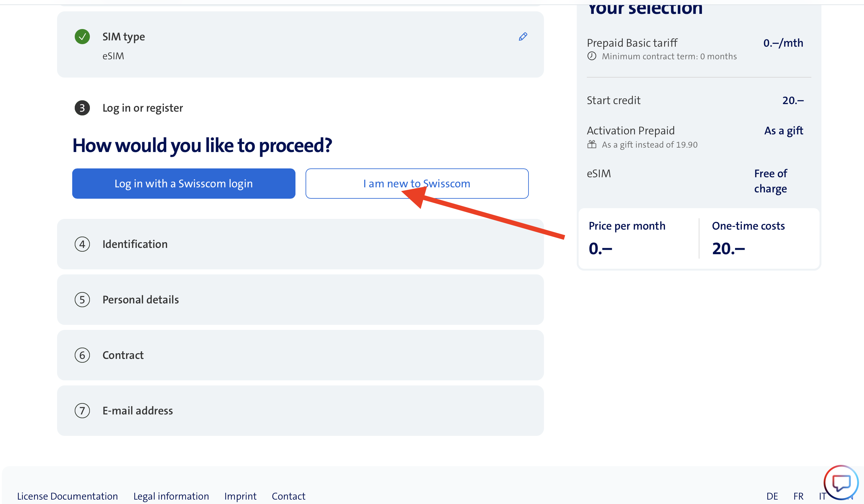Open the Legal information footer link
Viewport: 864px width, 504px height.
[x=171, y=496]
